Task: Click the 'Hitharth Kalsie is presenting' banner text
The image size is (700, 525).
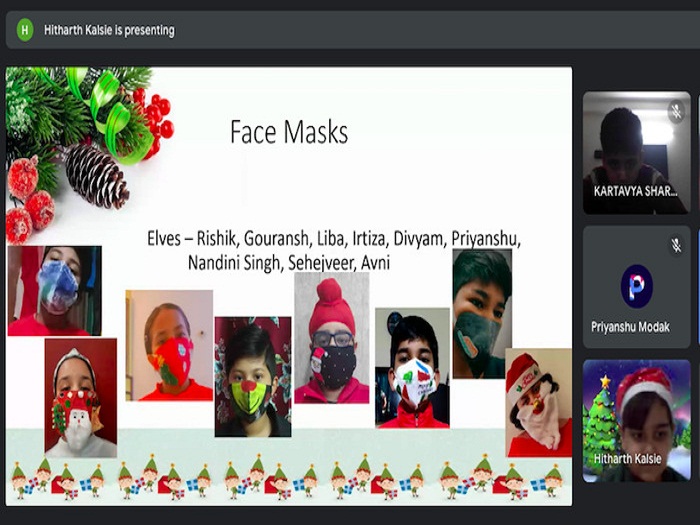Action: click(x=109, y=30)
